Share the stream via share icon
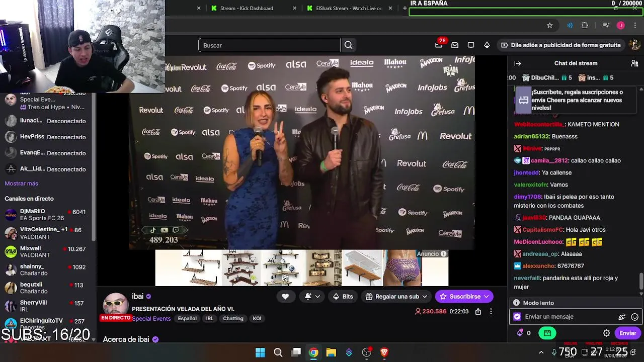644x362 pixels. pyautogui.click(x=478, y=311)
